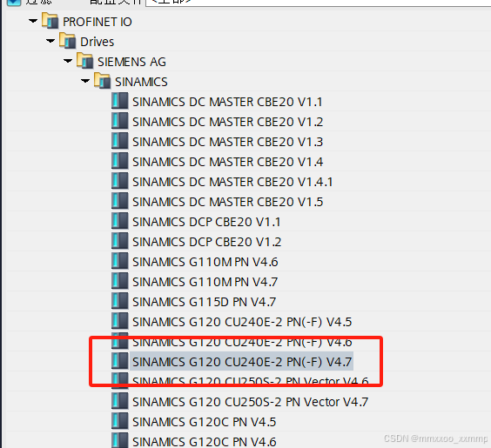Click the G120 CU240E-2 PN(-F) V4.7 module icon
The image size is (491, 448).
point(120,361)
